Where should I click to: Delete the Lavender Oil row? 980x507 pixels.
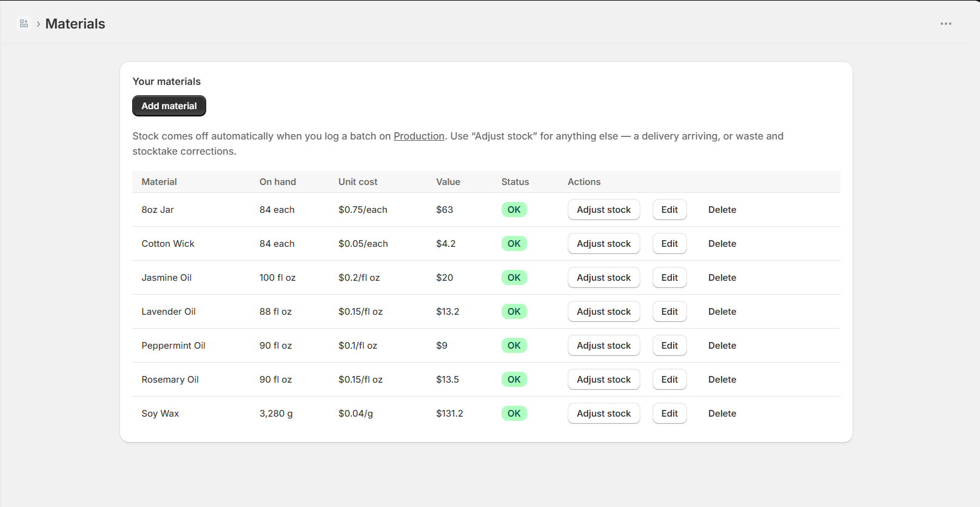[722, 311]
